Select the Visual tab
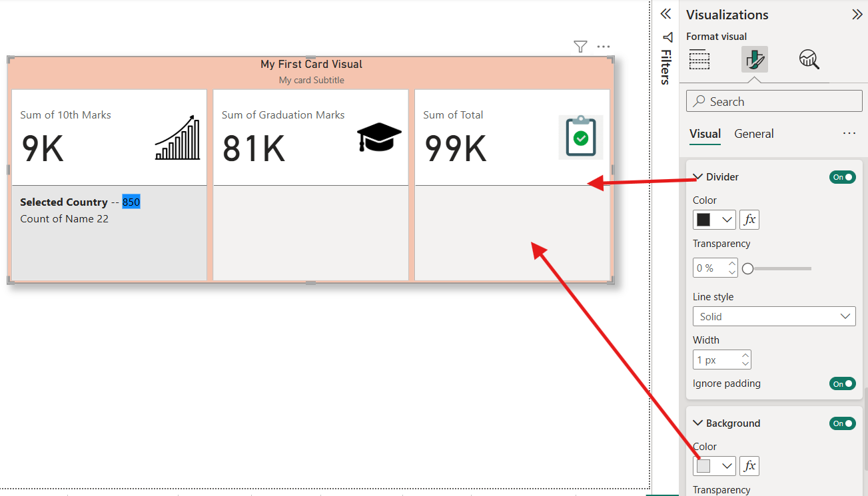The image size is (868, 496). (705, 133)
